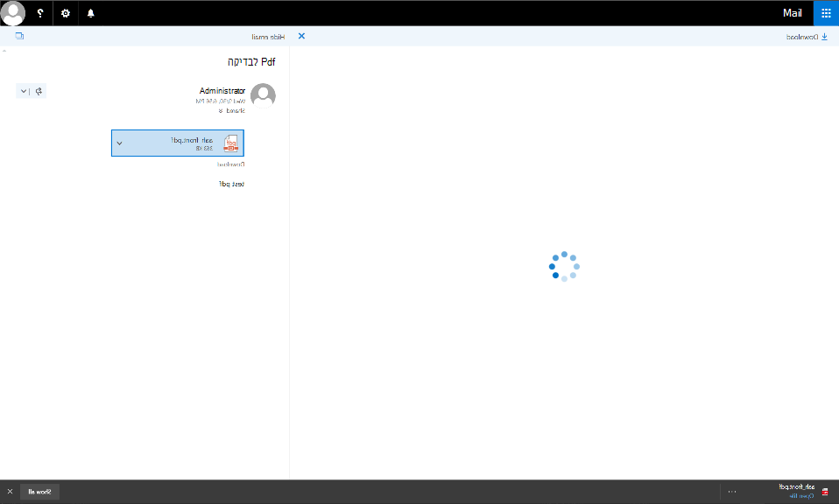The height and width of the screenshot is (504, 839).
Task: Click the email subject containing Pdf
Action: (251, 61)
